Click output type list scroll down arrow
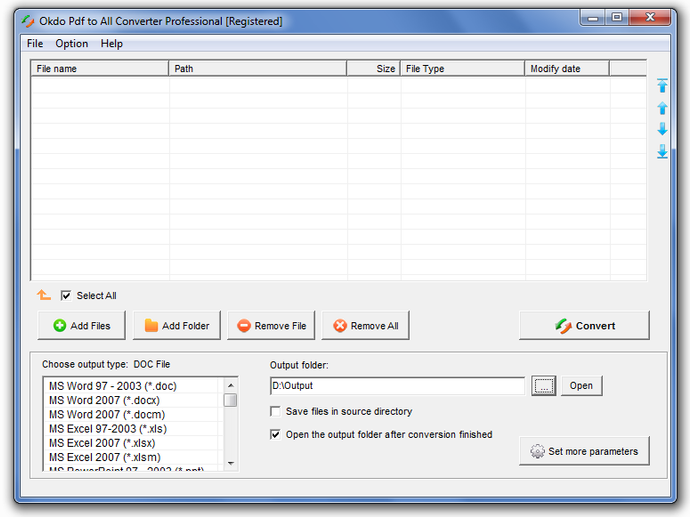Image resolution: width=690 pixels, height=518 pixels. point(231,463)
